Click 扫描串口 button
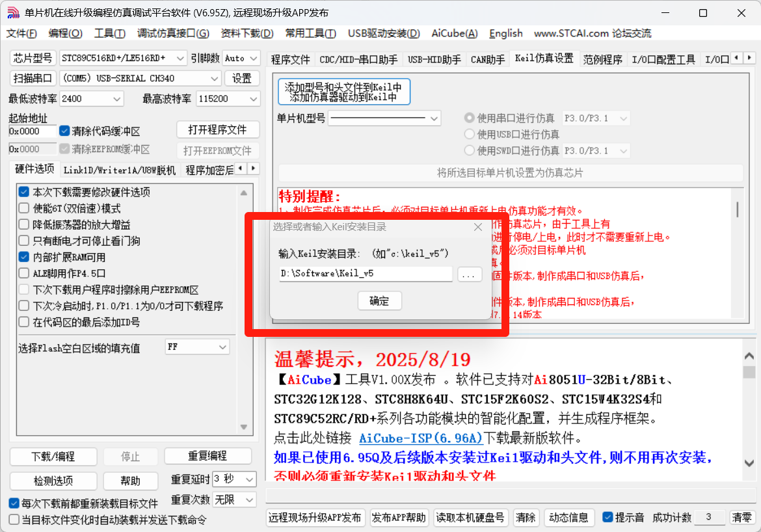This screenshot has width=761, height=532. click(33, 78)
